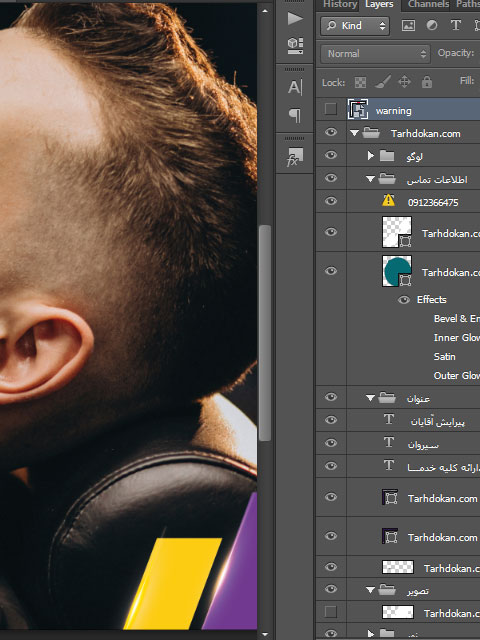Click folder icon of تصویر group

pos(387,589)
